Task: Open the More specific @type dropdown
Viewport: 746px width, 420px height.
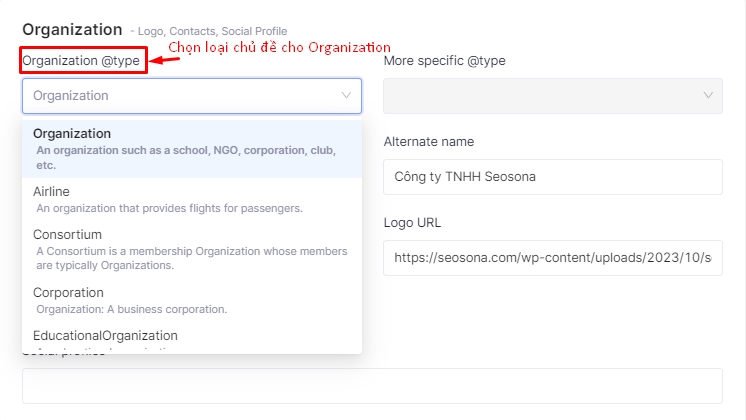Action: click(553, 96)
